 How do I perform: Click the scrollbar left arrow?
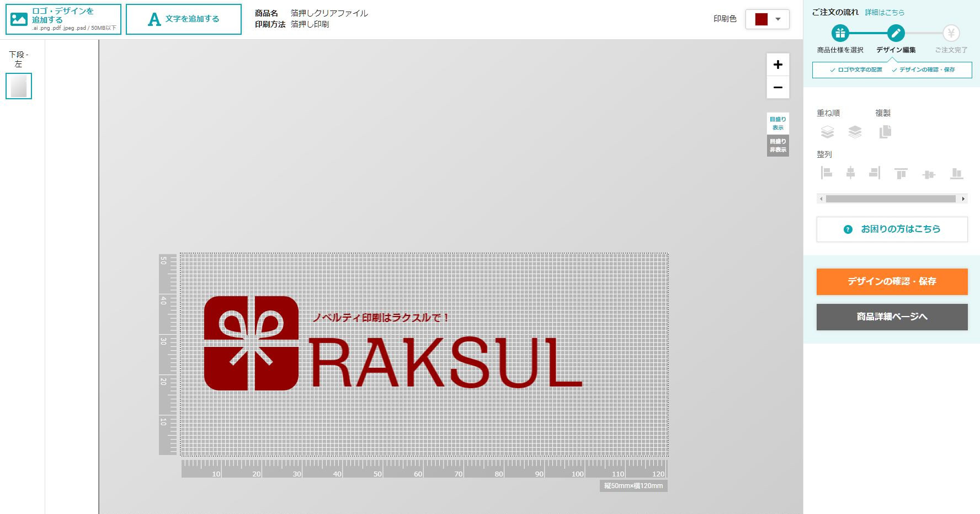click(x=821, y=199)
